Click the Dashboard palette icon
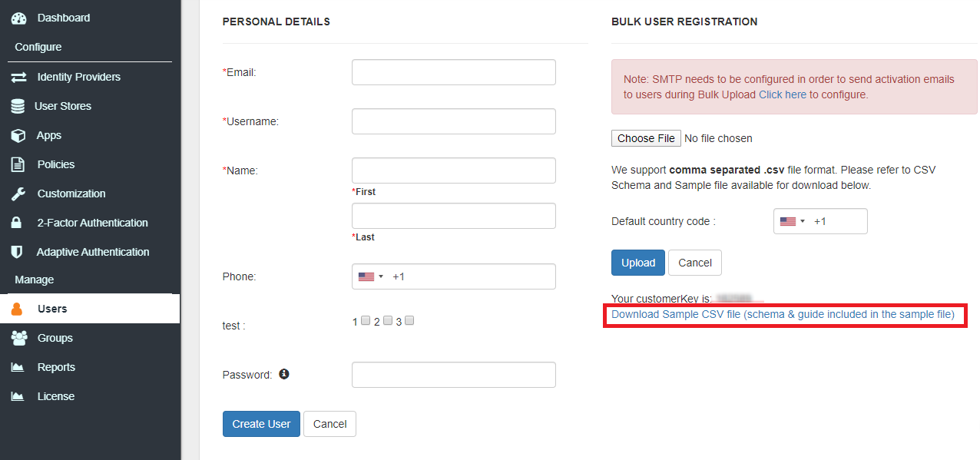980x460 pixels. point(18,18)
